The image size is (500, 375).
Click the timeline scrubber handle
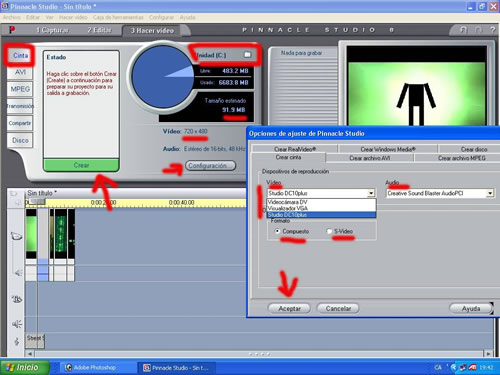pyautogui.click(x=37, y=201)
